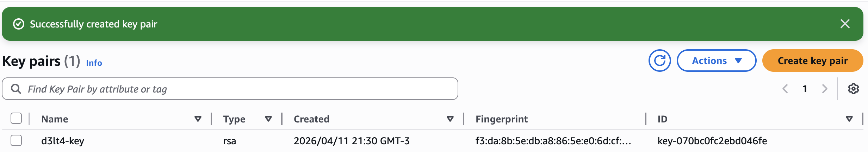Click the d3lt4-key name cell
Viewport: 868px width, 152px height.
tap(63, 141)
